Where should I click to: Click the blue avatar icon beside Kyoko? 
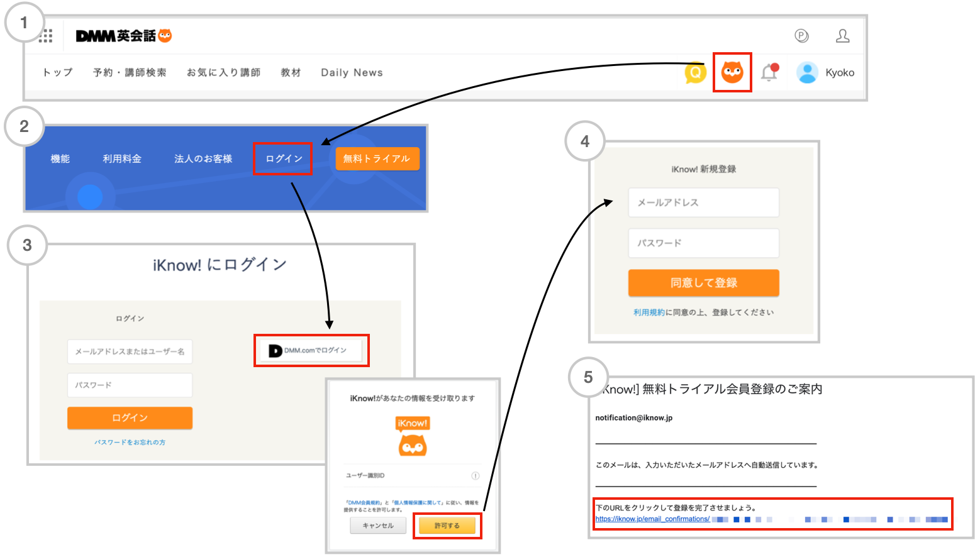pos(806,72)
